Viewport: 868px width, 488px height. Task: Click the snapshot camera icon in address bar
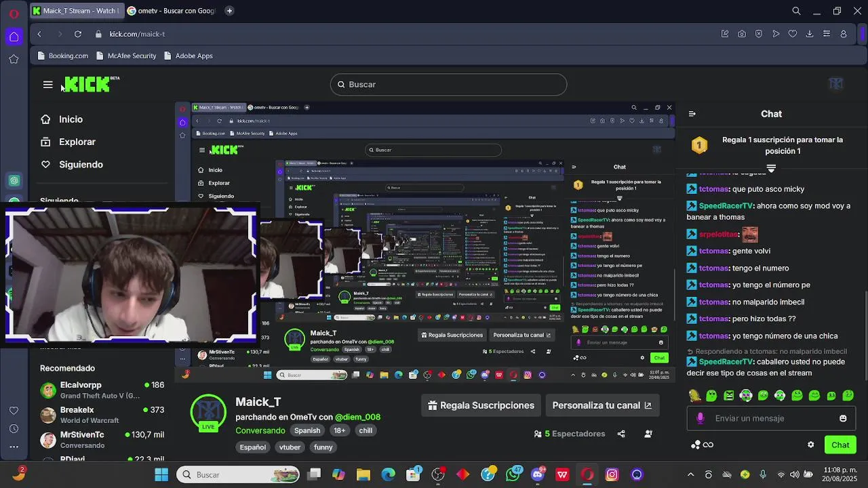pos(742,34)
